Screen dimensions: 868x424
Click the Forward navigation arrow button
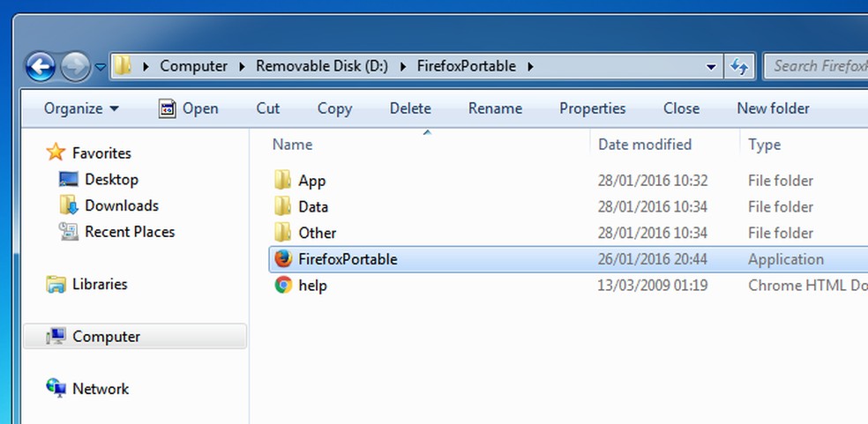coord(76,66)
